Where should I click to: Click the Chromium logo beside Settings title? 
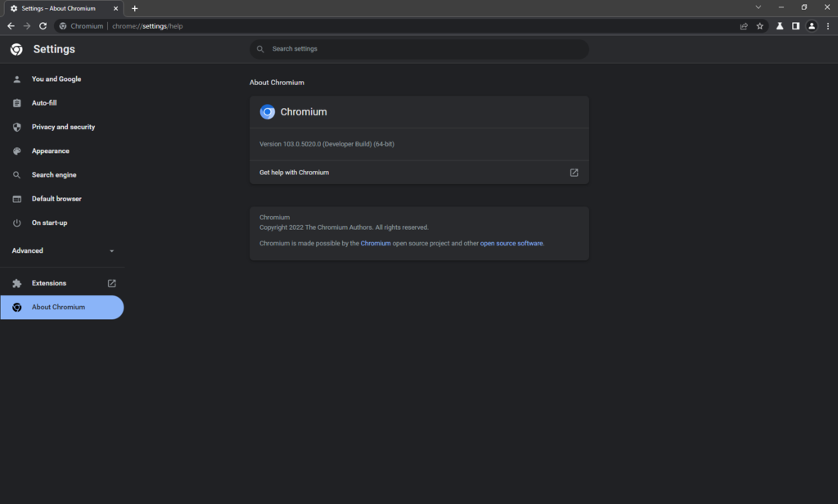click(x=16, y=49)
